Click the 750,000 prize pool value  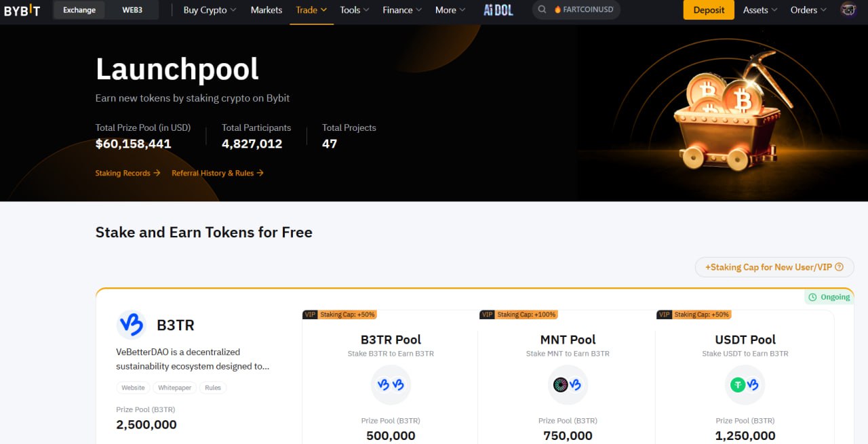568,436
